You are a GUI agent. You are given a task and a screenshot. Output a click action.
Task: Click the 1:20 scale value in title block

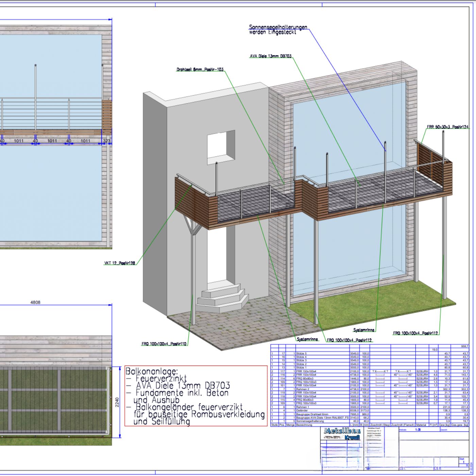coord(418,430)
